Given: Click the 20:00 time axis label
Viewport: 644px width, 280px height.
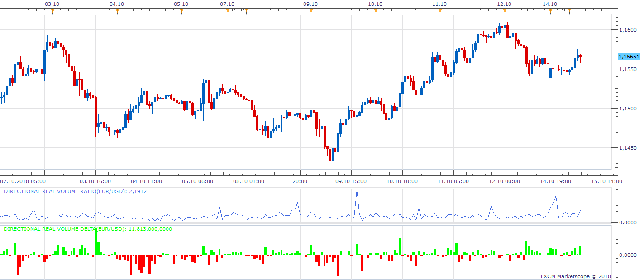Looking at the screenshot, I should [300, 181].
